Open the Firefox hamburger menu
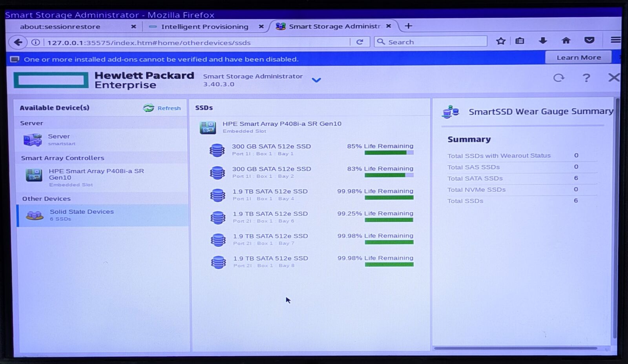The width and height of the screenshot is (628, 364). point(615,40)
